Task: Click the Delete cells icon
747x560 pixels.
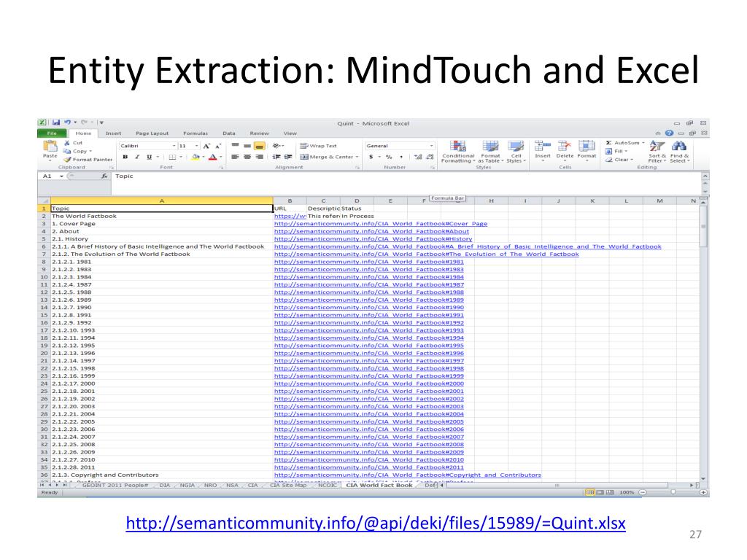Action: click(565, 146)
